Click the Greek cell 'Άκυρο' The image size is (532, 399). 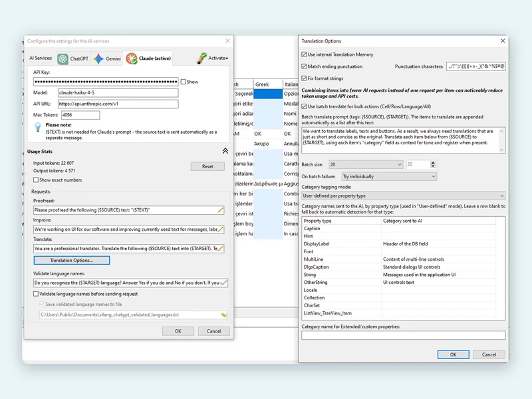[x=268, y=144]
